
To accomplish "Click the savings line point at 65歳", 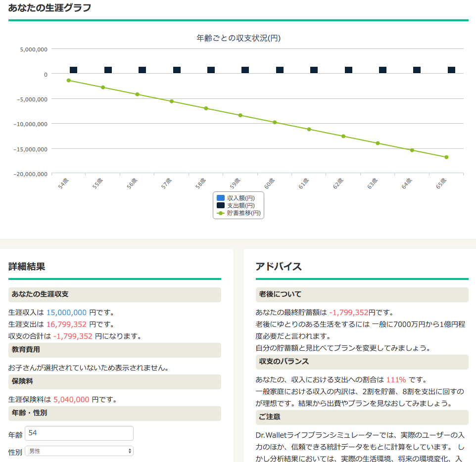I will pos(446,157).
